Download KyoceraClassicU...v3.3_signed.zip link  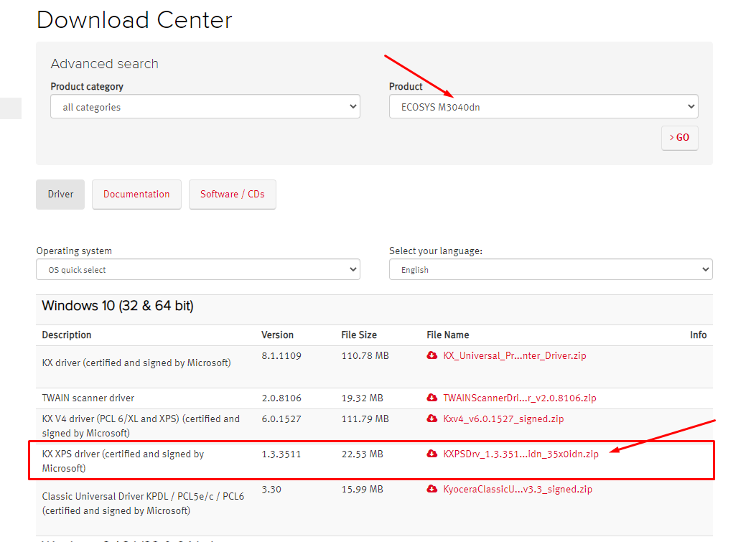[518, 490]
